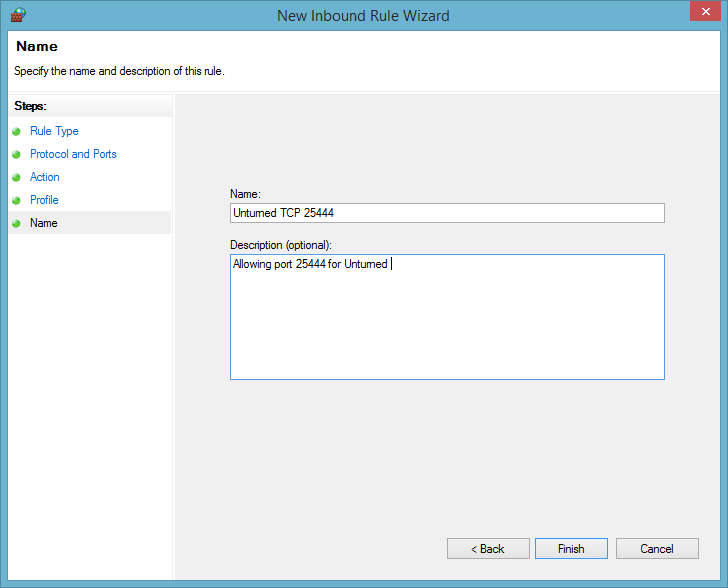Click the green dot beside Action
Screen dimensions: 728x588
[16, 177]
